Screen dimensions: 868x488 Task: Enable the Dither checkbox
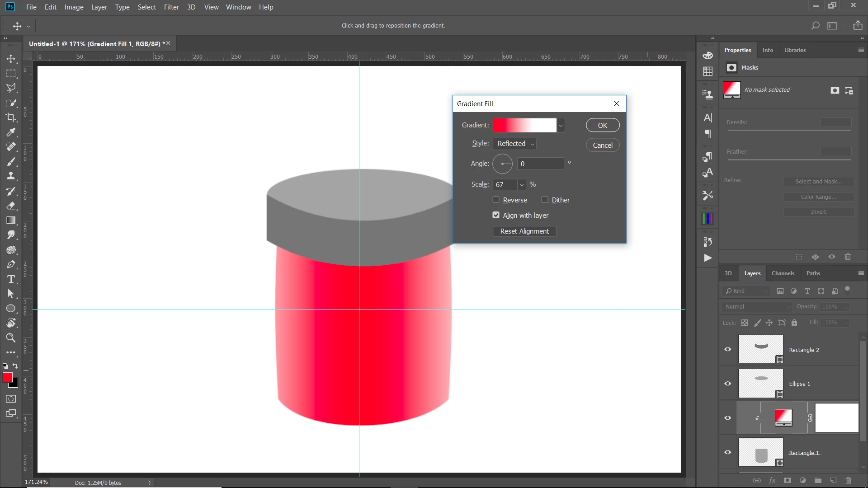coord(545,200)
